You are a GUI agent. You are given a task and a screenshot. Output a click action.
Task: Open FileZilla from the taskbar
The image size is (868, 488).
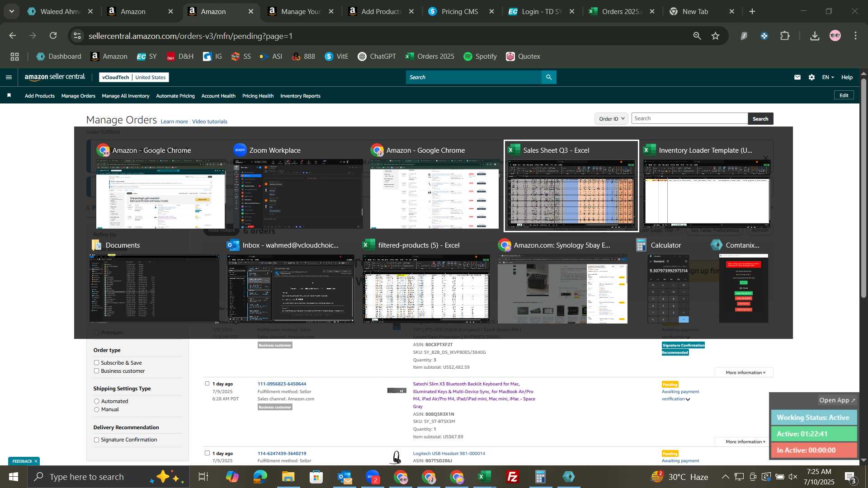click(512, 477)
